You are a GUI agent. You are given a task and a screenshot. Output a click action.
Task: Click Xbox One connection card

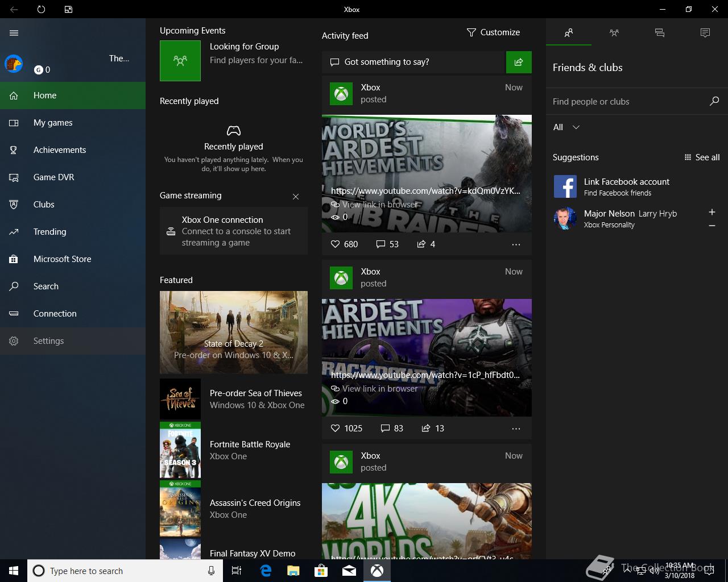234,231
